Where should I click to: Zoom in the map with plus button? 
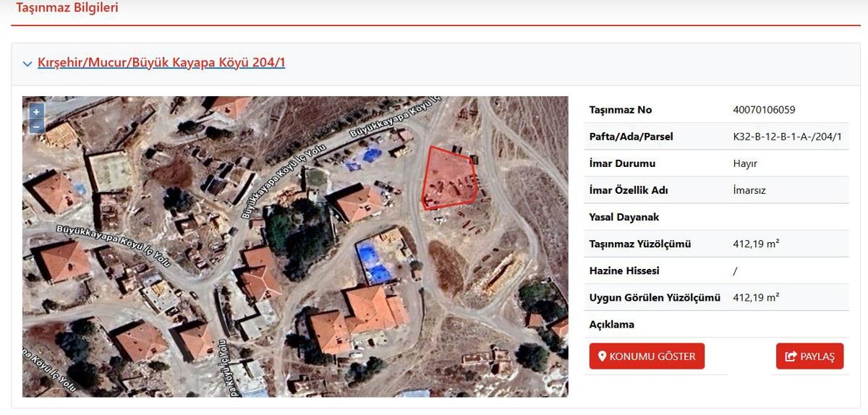click(x=36, y=111)
